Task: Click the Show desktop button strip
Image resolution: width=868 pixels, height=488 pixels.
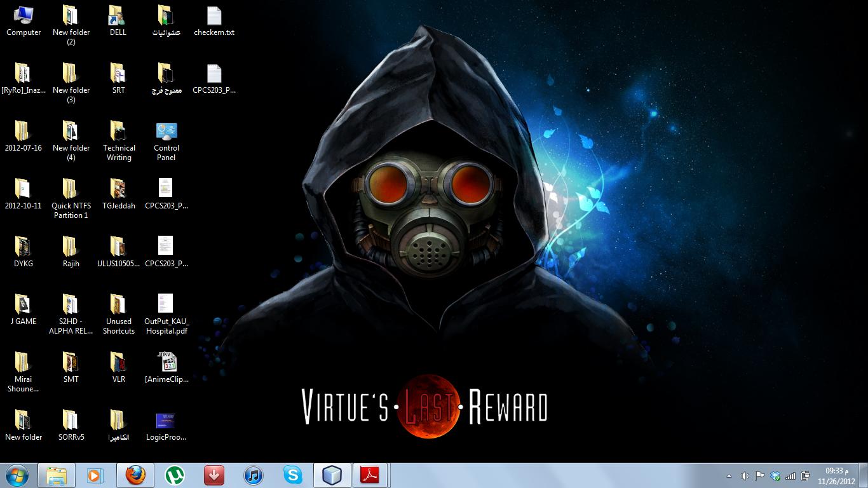Action: click(864, 475)
